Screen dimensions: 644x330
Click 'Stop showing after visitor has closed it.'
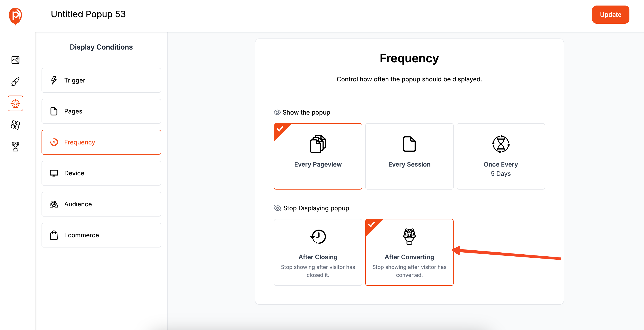(318, 271)
